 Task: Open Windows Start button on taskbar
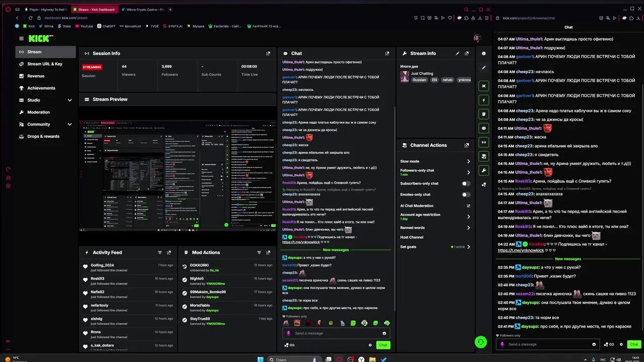pyautogui.click(x=260, y=359)
